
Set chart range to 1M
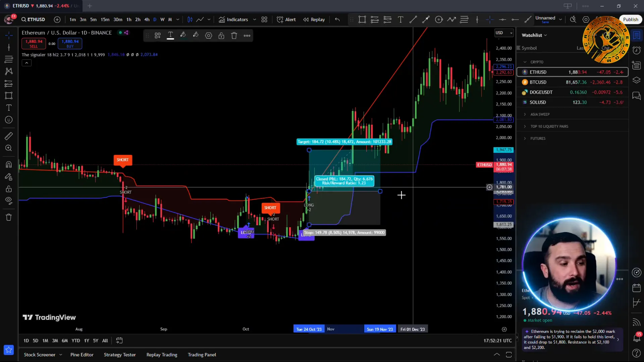click(45, 341)
